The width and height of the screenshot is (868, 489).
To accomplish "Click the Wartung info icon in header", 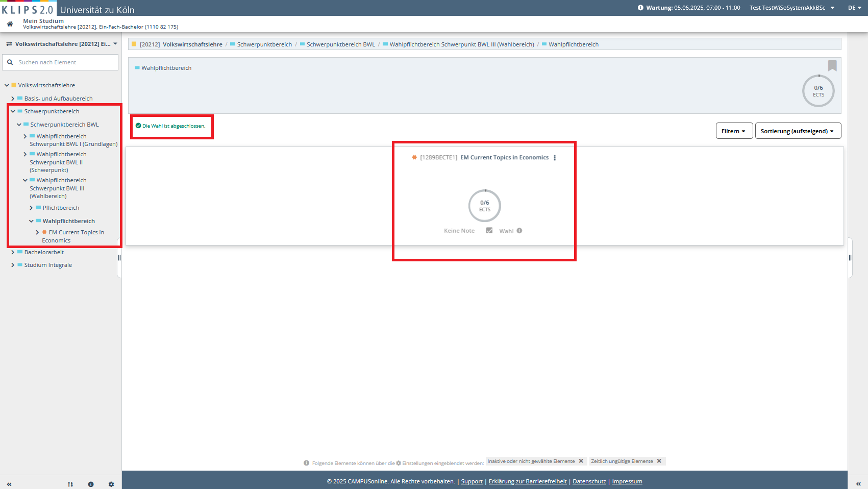I will point(640,8).
